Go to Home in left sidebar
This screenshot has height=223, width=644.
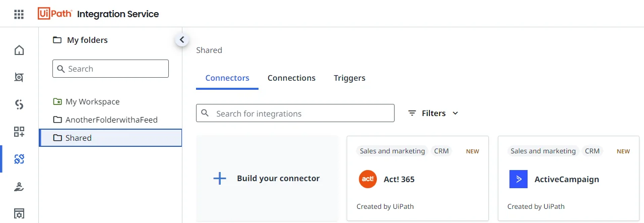19,50
